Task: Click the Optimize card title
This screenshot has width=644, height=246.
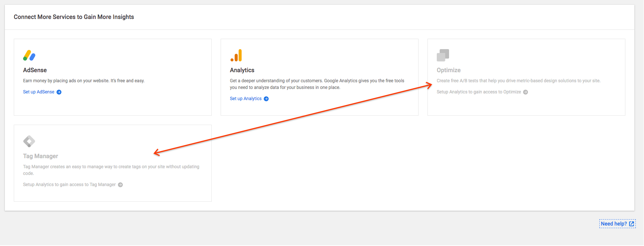Action: (449, 70)
